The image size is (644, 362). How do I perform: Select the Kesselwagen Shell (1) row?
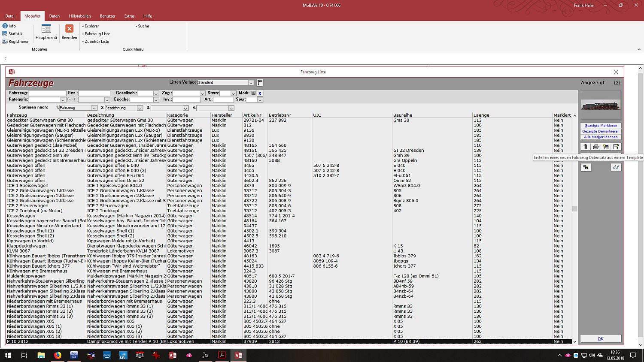(x=289, y=231)
